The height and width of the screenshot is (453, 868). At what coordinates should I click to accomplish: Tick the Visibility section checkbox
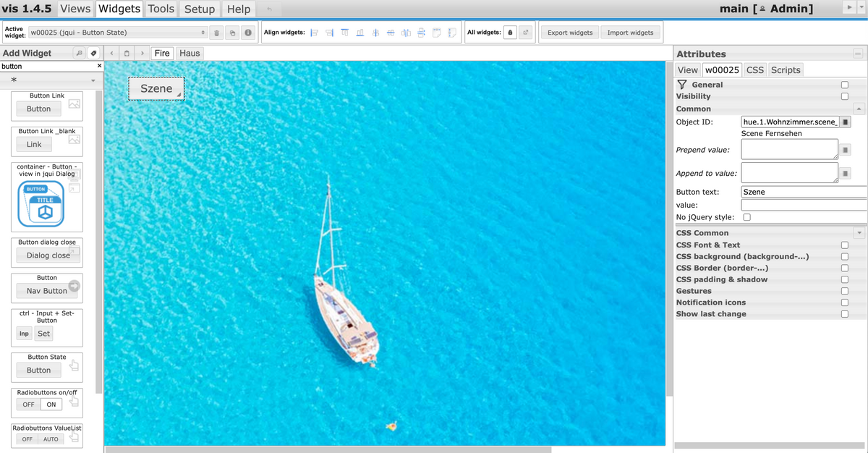(x=844, y=96)
